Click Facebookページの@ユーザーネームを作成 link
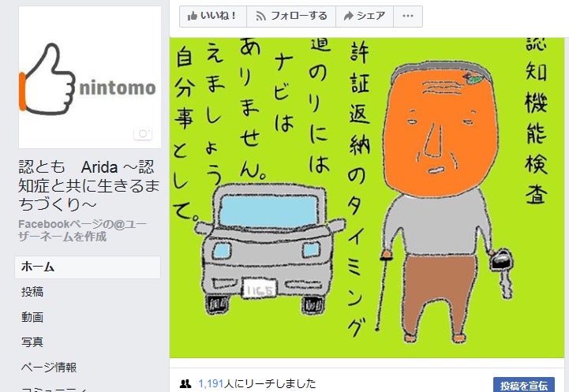The height and width of the screenshot is (392, 569). (x=83, y=230)
